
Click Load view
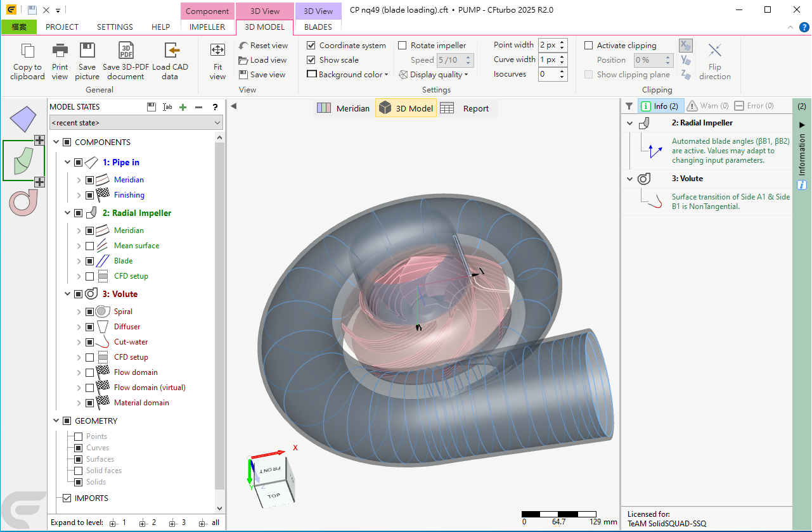tap(263, 60)
